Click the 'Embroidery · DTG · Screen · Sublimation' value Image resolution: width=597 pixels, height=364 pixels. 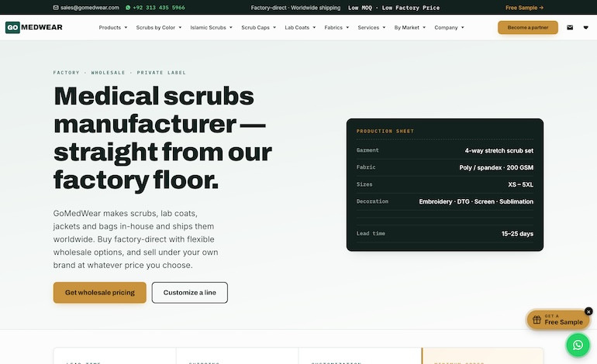coord(476,201)
